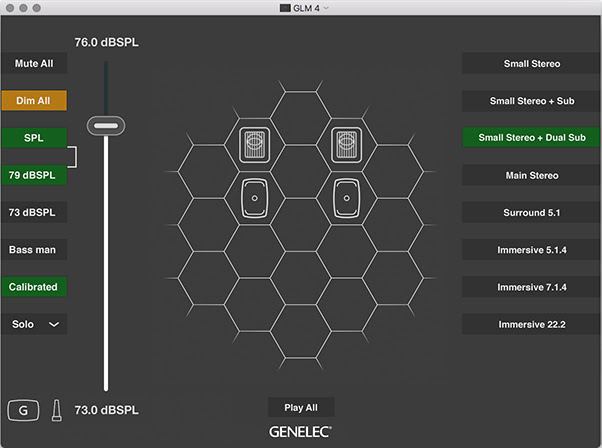
Task: Select the 73 dBSPL preset level
Action: [34, 212]
